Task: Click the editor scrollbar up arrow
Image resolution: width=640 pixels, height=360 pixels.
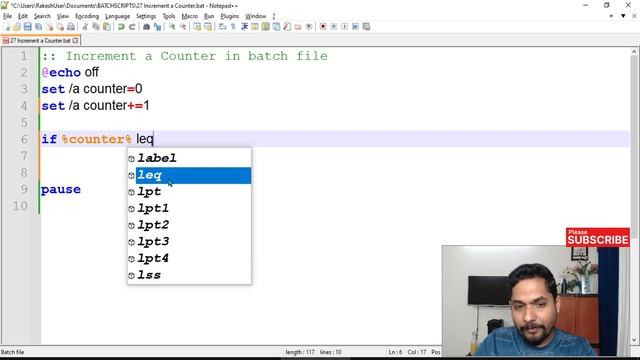Action: (634, 52)
